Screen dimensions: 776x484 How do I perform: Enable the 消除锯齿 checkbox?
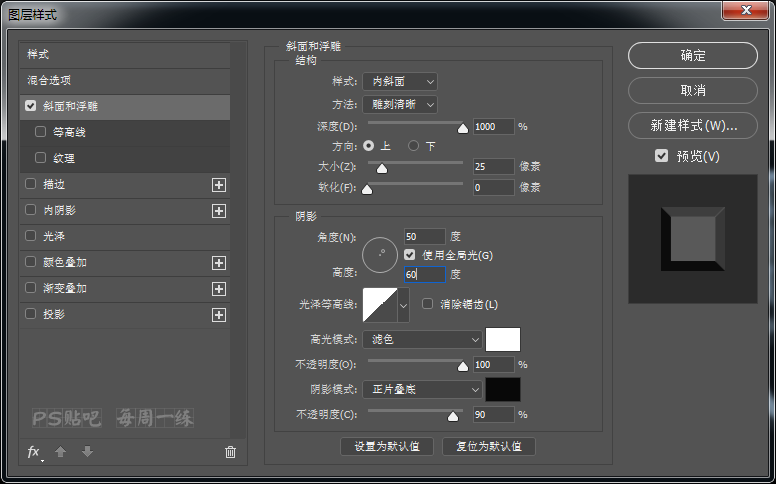click(x=428, y=304)
